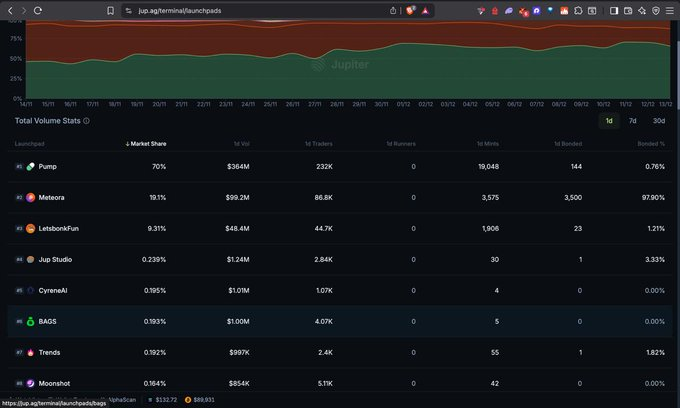Click the Trends flame icon
This screenshot has height=408, width=680.
(30, 353)
